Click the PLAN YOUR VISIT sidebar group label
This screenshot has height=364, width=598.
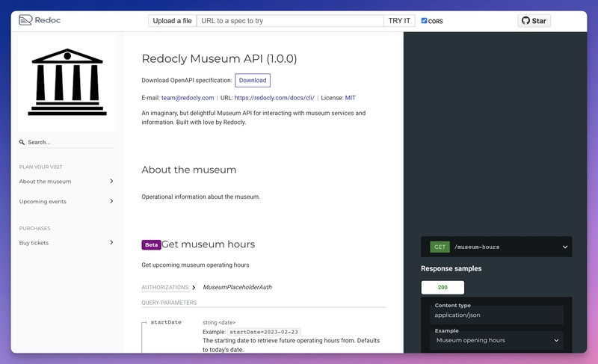41,167
